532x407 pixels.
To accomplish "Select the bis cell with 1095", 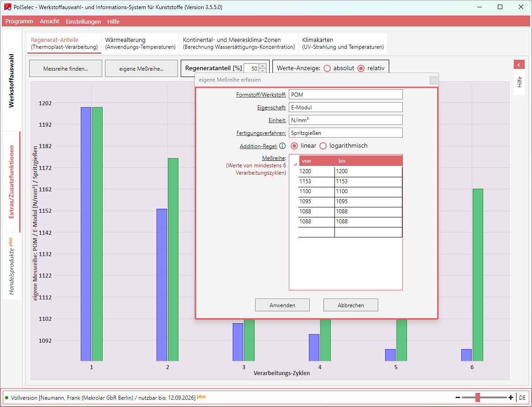I will [x=369, y=201].
